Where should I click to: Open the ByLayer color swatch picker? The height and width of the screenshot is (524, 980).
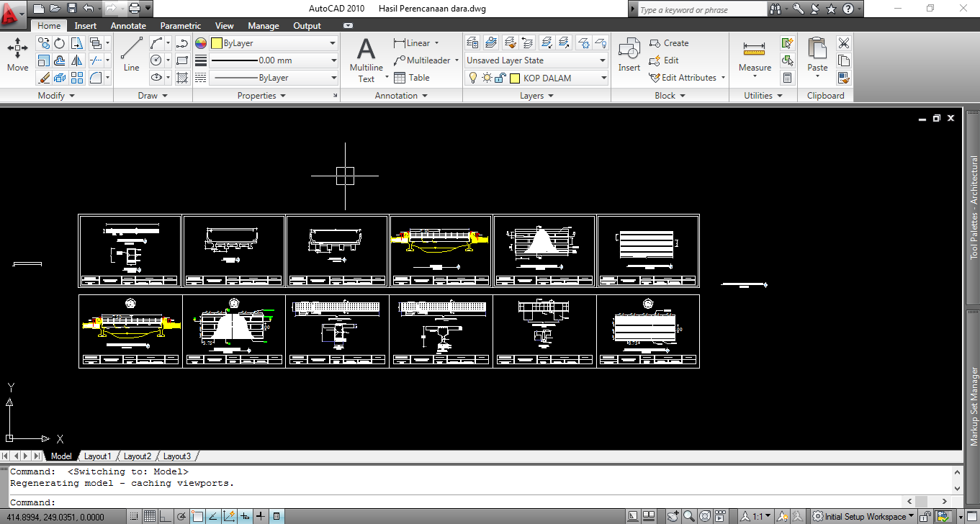click(215, 42)
